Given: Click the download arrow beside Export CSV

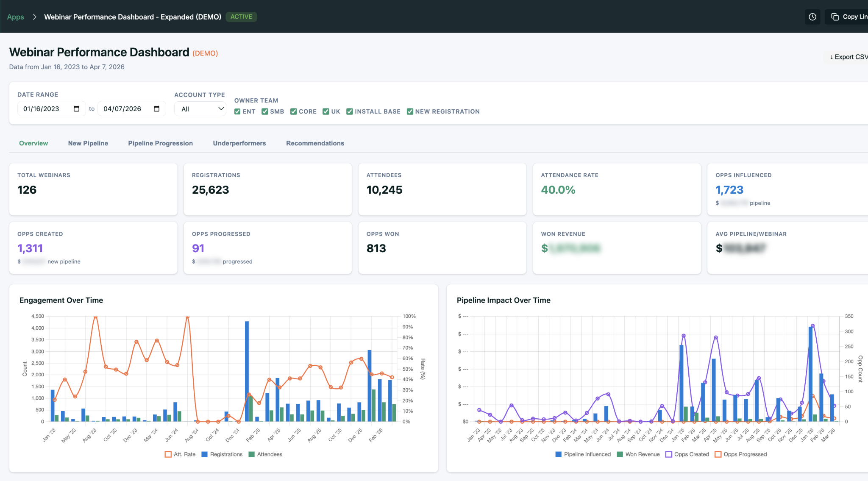Looking at the screenshot, I should tap(832, 56).
